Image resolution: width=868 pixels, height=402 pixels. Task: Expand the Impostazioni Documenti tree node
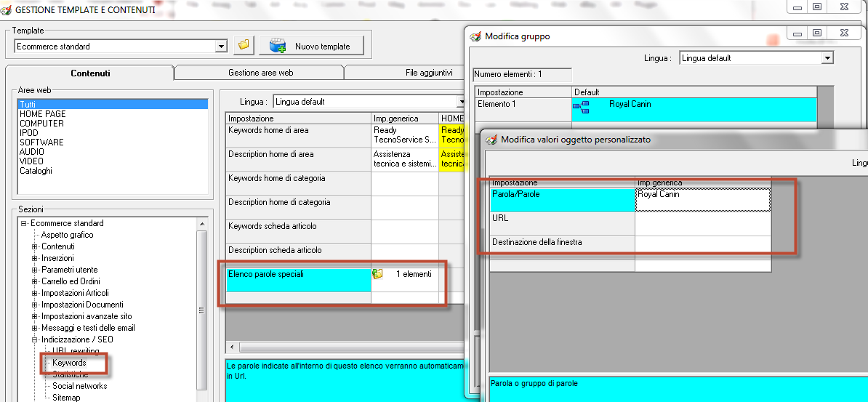(x=34, y=305)
